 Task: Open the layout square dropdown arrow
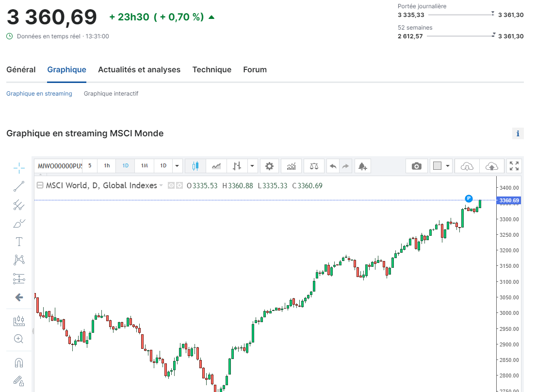(447, 166)
